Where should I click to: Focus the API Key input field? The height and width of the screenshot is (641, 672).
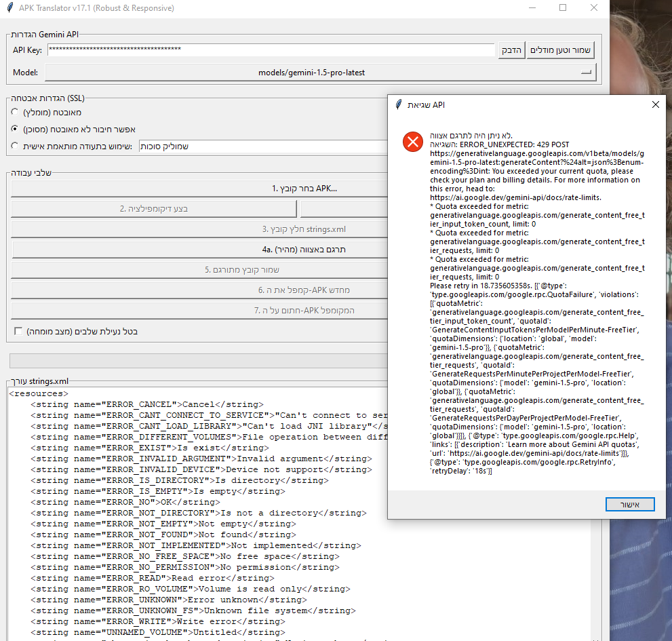(x=271, y=50)
